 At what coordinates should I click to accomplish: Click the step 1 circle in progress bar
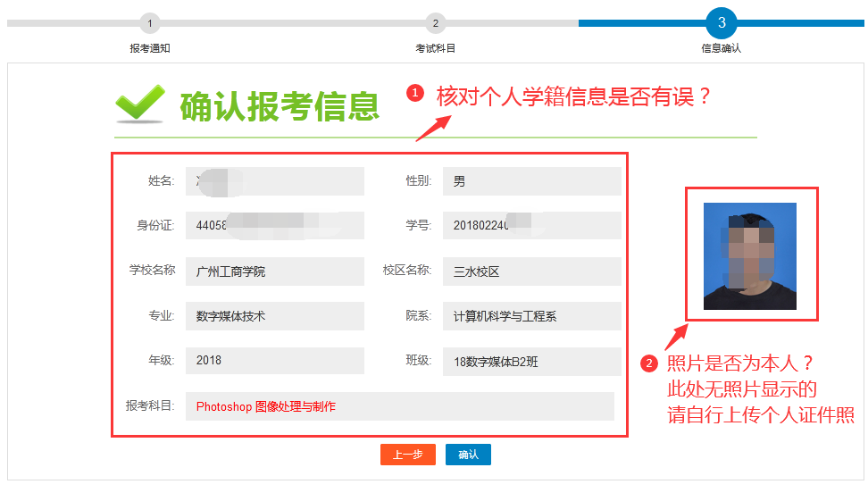click(150, 23)
